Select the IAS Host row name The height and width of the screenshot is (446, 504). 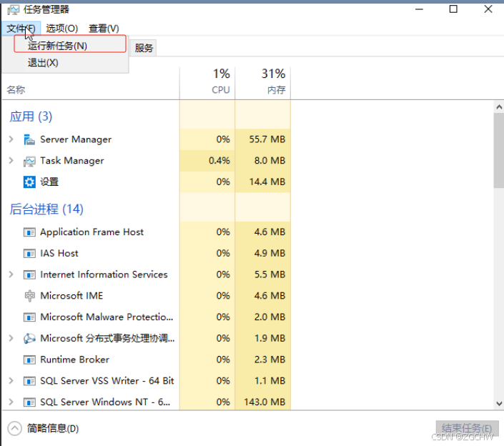point(59,253)
